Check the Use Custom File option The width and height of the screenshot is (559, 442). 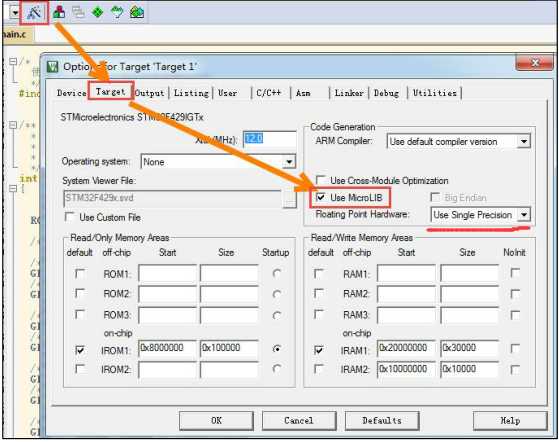point(70,217)
